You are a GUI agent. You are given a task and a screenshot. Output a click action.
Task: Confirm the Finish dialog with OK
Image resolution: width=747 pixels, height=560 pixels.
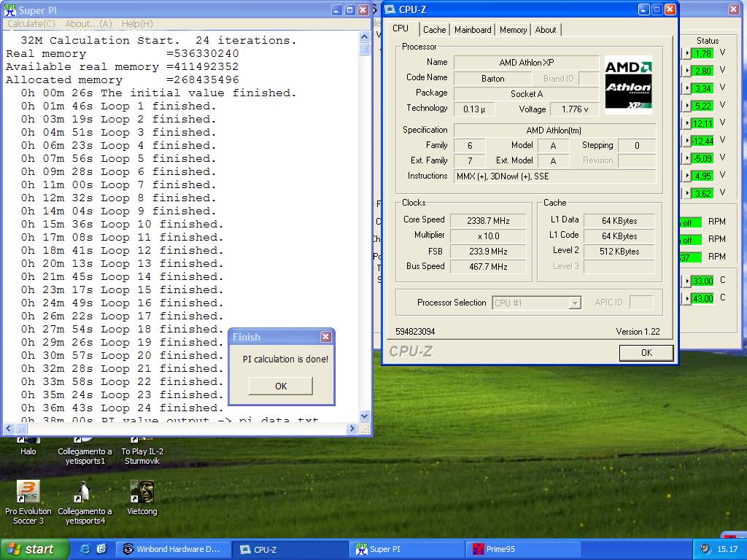click(x=281, y=386)
